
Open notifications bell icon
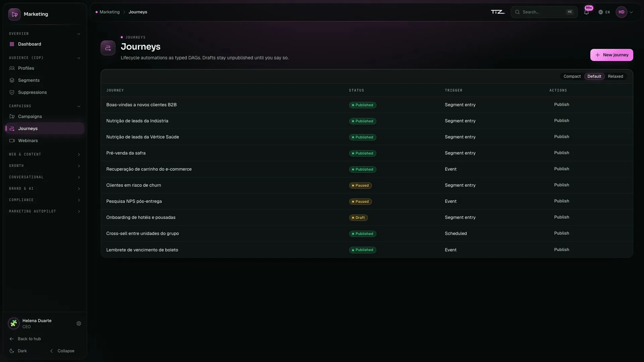(586, 12)
